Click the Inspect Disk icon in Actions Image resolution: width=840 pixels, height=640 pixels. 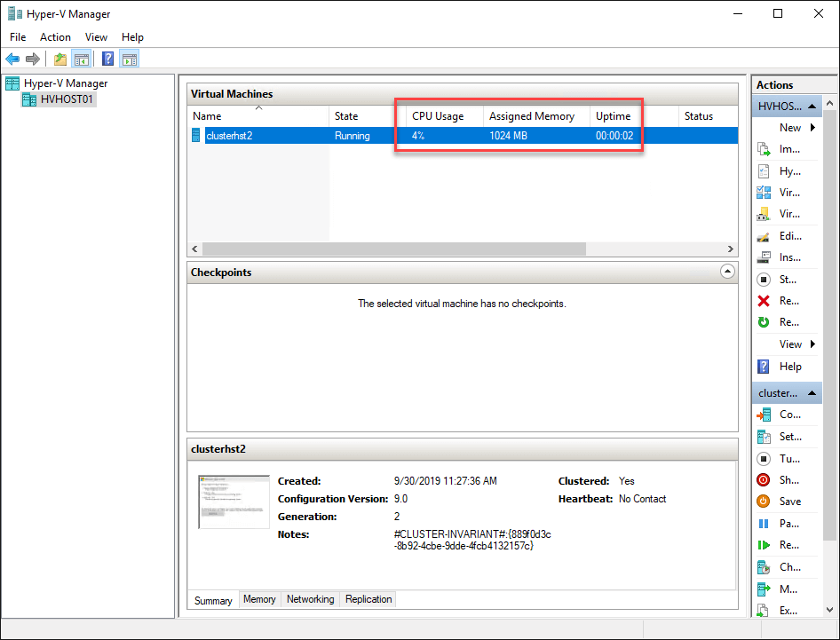(x=764, y=257)
